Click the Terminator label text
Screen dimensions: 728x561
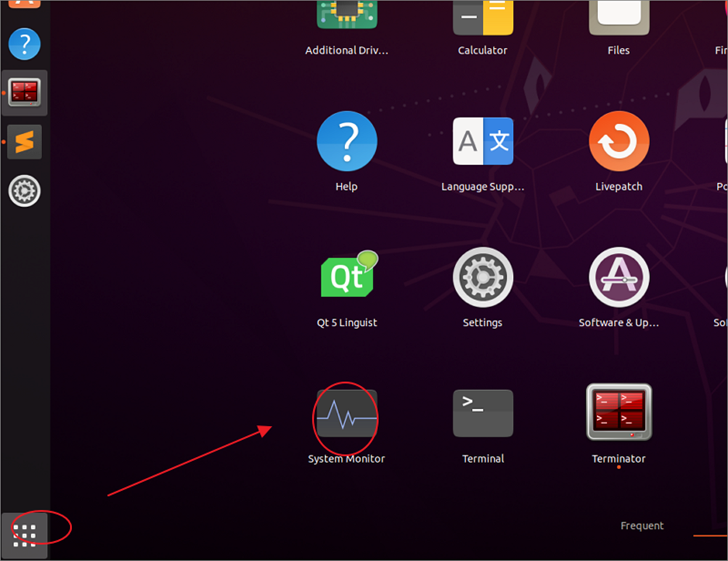click(x=619, y=459)
